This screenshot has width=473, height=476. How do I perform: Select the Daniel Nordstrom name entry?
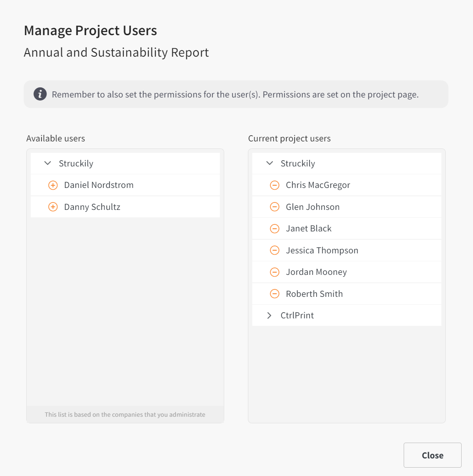pyautogui.click(x=99, y=185)
